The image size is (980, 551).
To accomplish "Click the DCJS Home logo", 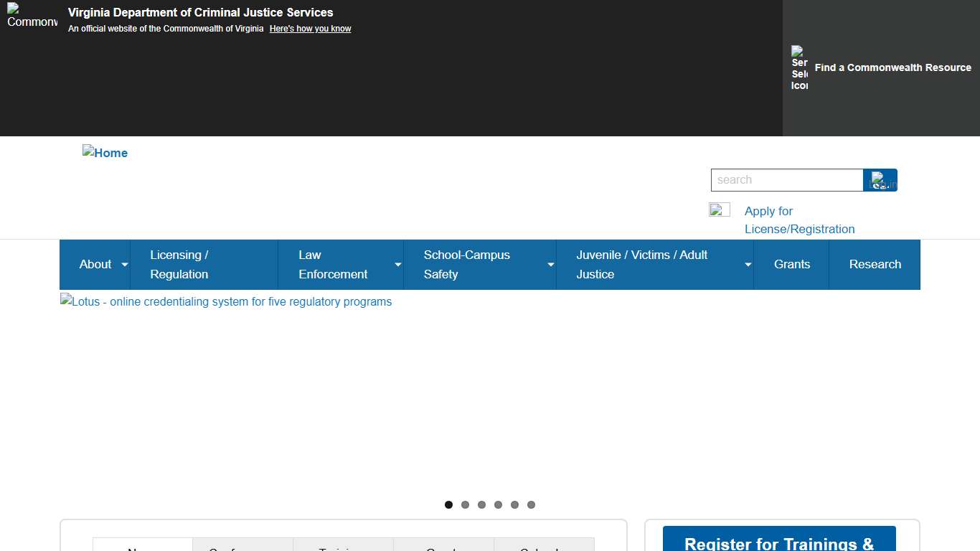I will [x=105, y=153].
